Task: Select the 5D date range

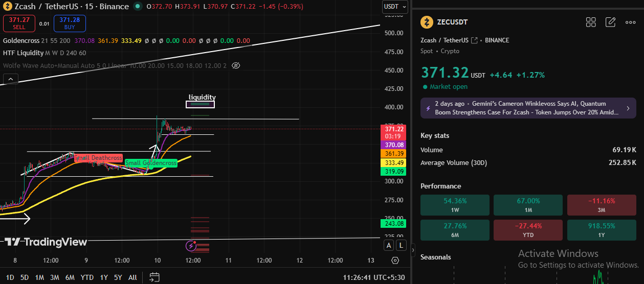Action: click(25, 277)
